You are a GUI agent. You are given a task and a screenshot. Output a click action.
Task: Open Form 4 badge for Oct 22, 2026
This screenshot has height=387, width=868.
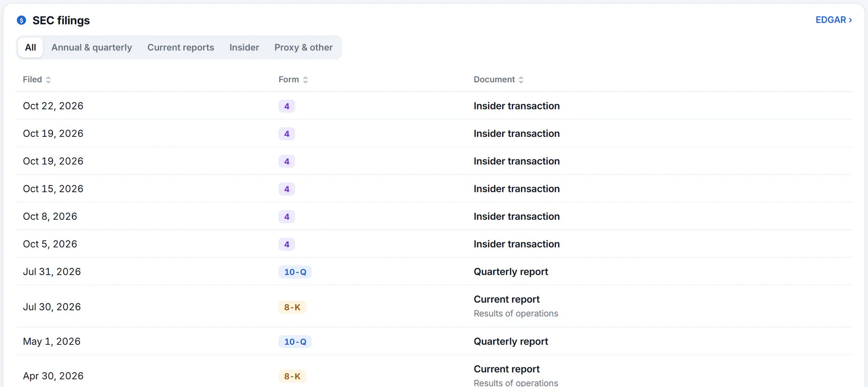pos(287,106)
